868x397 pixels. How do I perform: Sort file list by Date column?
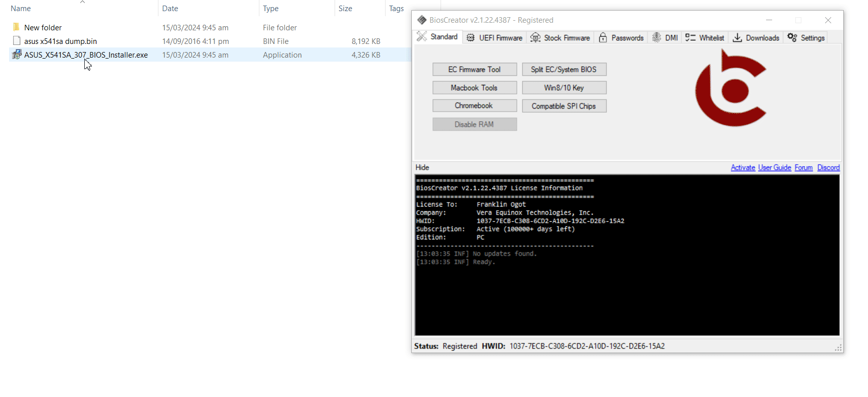[170, 9]
